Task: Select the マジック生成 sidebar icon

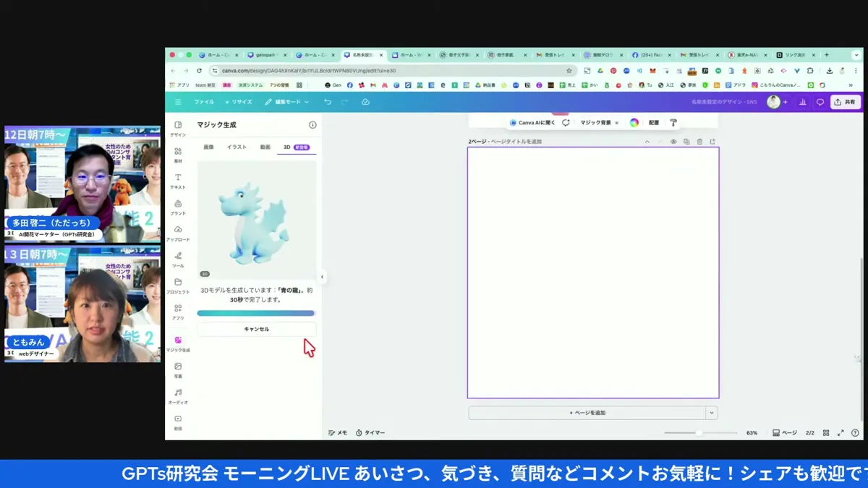Action: (x=178, y=343)
